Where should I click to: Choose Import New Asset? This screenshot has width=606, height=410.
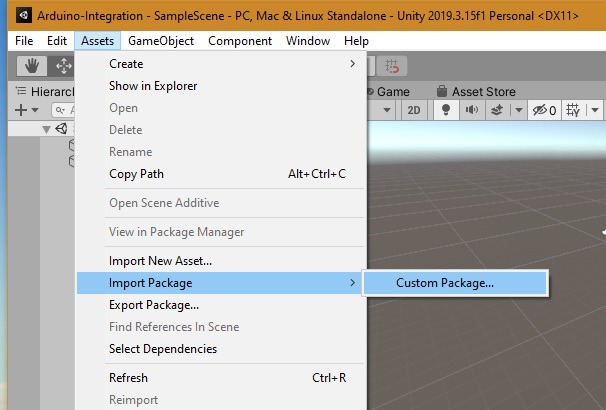(x=221, y=261)
